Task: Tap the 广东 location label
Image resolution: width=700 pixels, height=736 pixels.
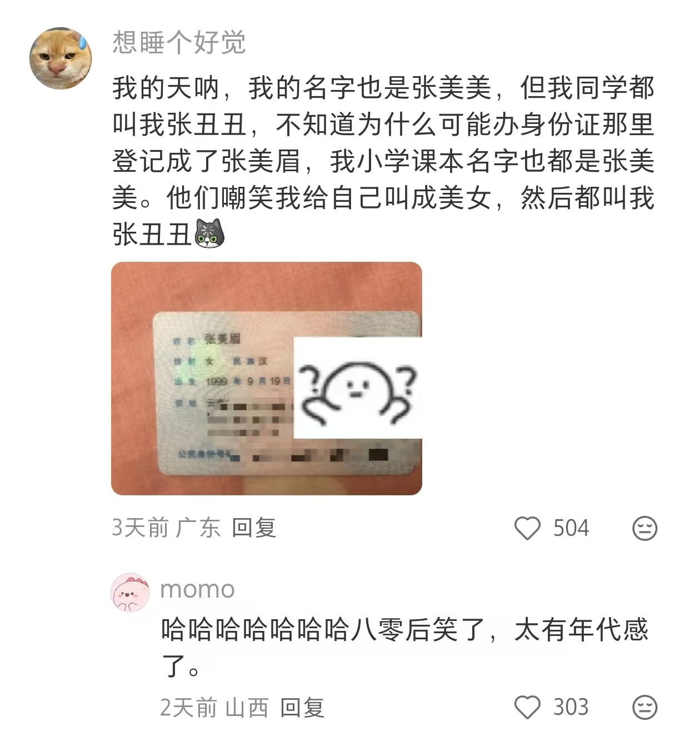Action: [198, 528]
